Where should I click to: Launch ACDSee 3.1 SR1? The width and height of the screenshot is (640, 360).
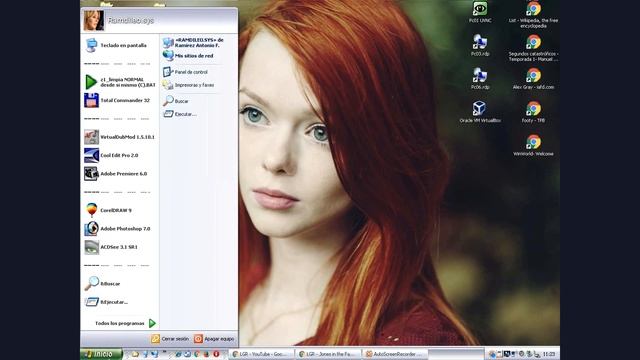(120, 247)
